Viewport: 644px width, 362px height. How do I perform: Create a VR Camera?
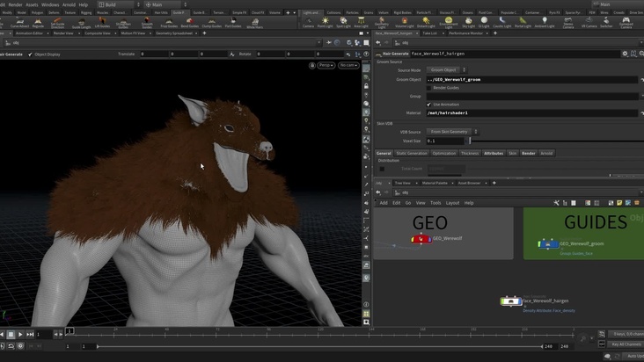tap(589, 23)
